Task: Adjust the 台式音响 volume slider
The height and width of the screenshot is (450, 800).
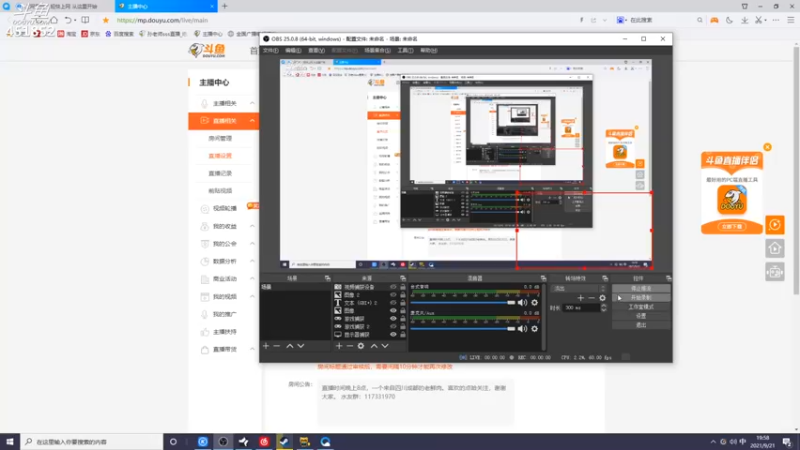Action: click(x=463, y=303)
